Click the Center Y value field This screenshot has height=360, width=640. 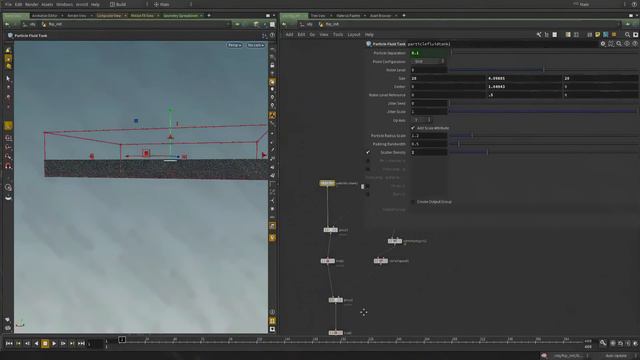point(524,87)
